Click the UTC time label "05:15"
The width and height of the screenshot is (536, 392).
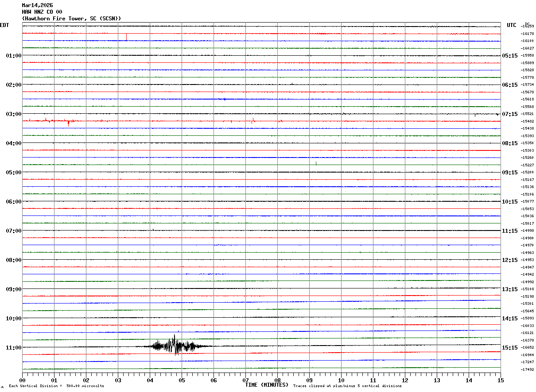[x=510, y=56]
